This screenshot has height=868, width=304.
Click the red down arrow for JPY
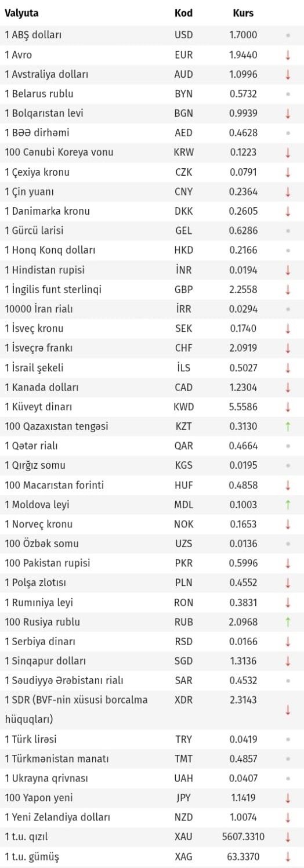tap(288, 798)
